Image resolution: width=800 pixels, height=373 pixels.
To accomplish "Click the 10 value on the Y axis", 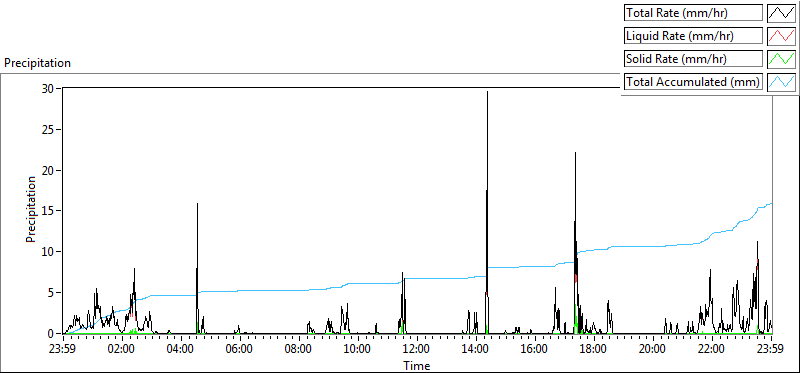I will pyautogui.click(x=48, y=252).
